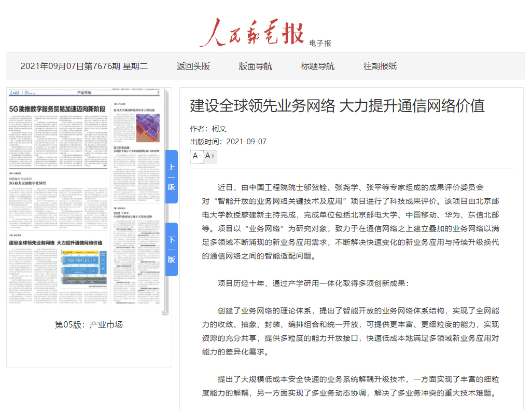The width and height of the screenshot is (532, 410).
Task: Decrease font size with A- button
Action: pos(197,156)
